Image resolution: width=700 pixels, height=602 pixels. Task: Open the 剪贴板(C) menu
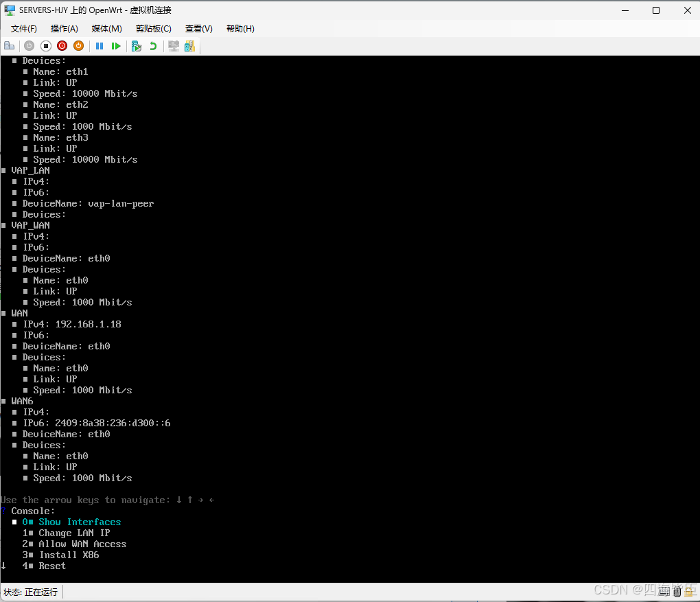click(x=154, y=29)
